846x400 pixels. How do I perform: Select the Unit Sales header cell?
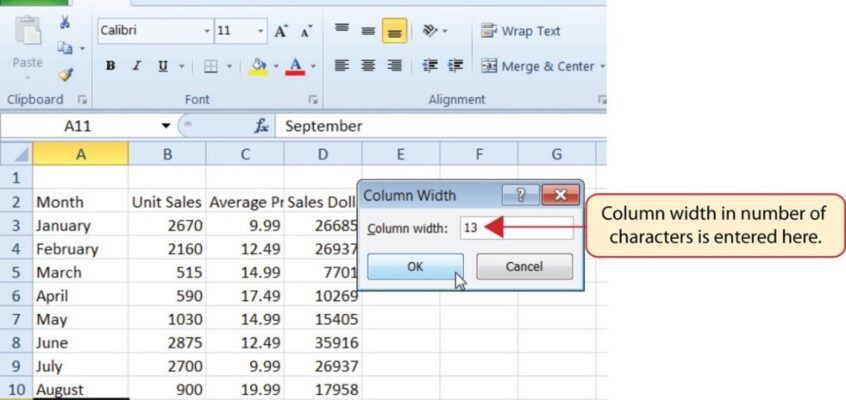pyautogui.click(x=167, y=202)
